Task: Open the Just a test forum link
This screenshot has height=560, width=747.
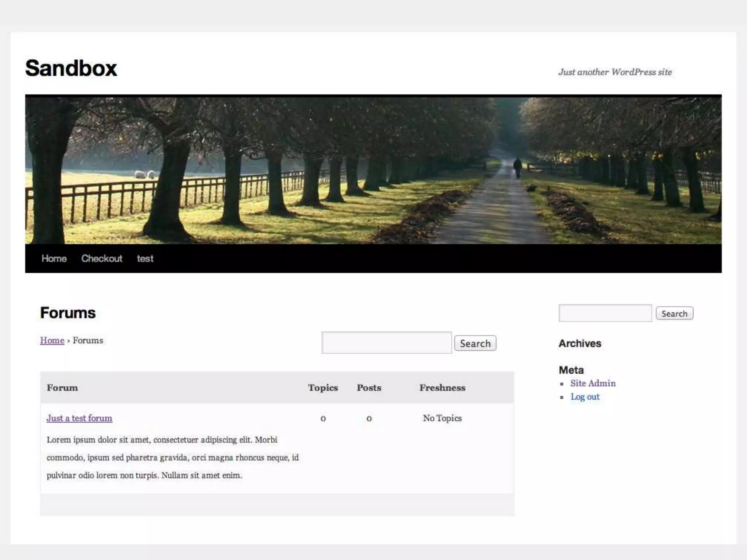Action: (x=79, y=418)
